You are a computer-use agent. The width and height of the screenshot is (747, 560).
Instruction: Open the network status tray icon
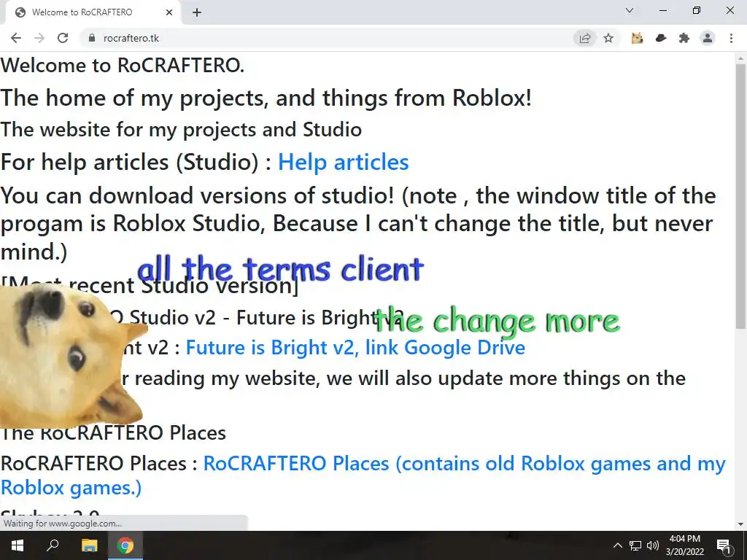[635, 545]
